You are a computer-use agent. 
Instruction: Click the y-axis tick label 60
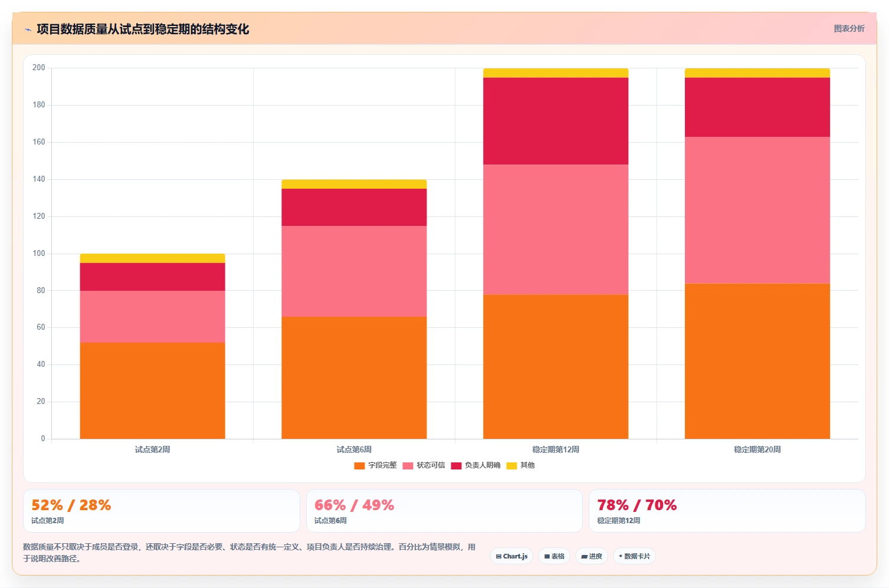pyautogui.click(x=41, y=327)
